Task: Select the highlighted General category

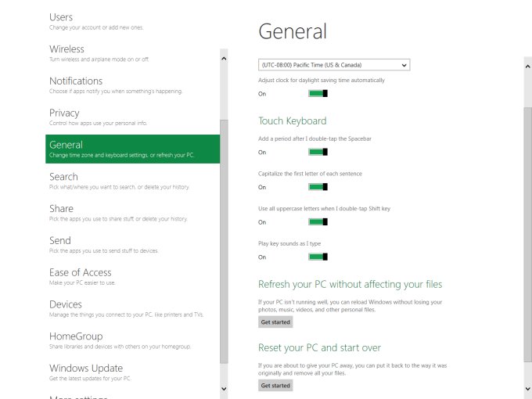Action: tap(132, 149)
